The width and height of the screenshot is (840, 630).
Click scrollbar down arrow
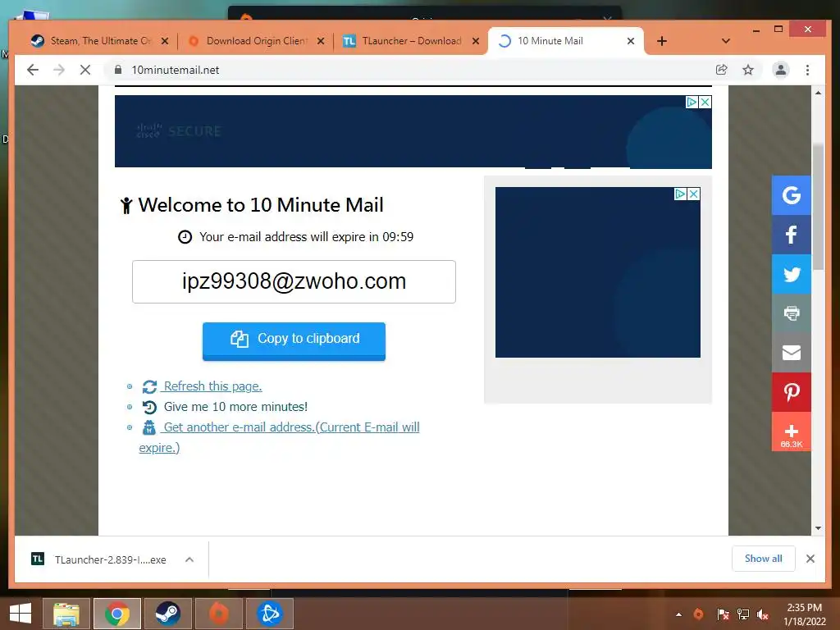click(818, 528)
